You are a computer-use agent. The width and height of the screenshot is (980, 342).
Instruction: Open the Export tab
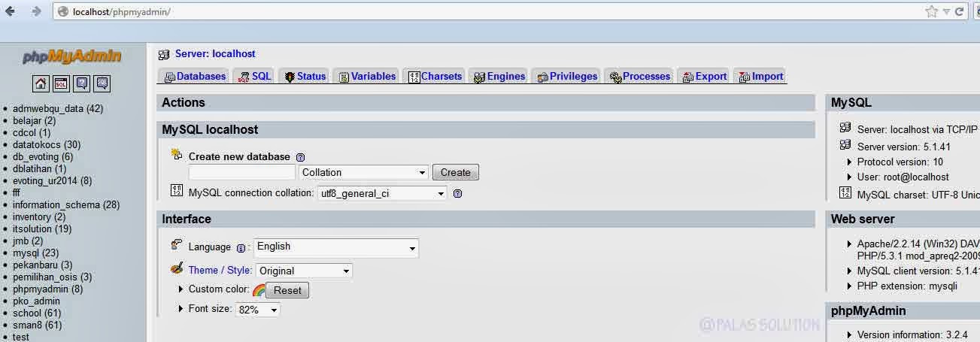point(704,76)
